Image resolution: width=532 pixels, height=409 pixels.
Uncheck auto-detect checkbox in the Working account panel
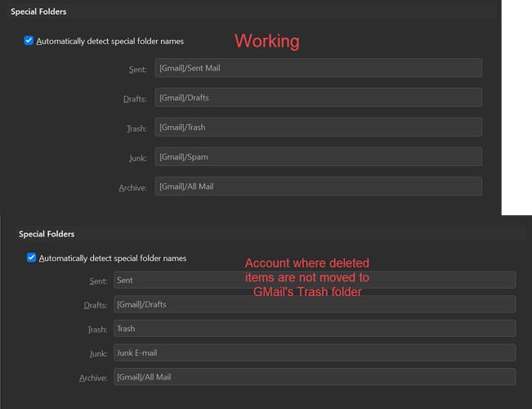pos(29,41)
